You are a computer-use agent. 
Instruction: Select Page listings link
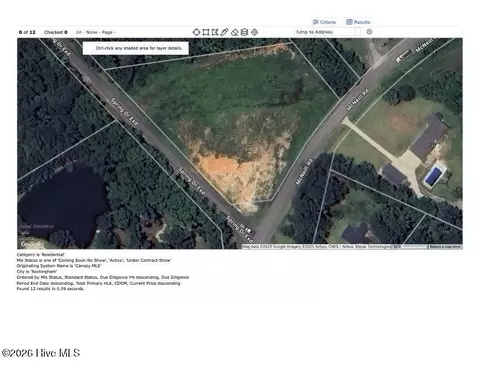pyautogui.click(x=107, y=32)
